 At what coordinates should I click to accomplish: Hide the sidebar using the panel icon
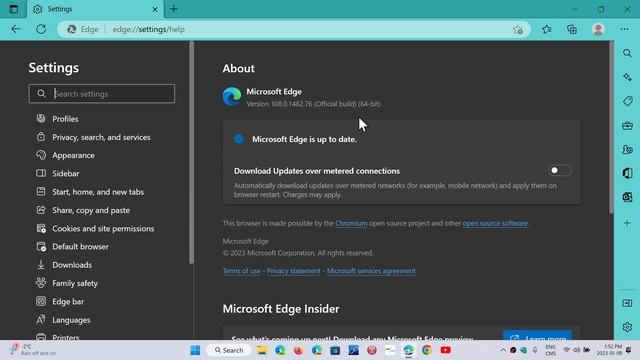pyautogui.click(x=627, y=303)
